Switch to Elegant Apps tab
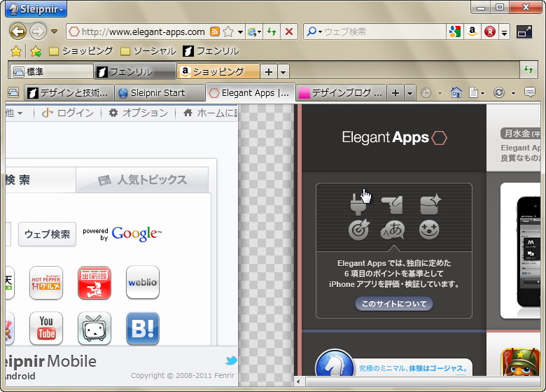546x392 pixels. point(251,93)
